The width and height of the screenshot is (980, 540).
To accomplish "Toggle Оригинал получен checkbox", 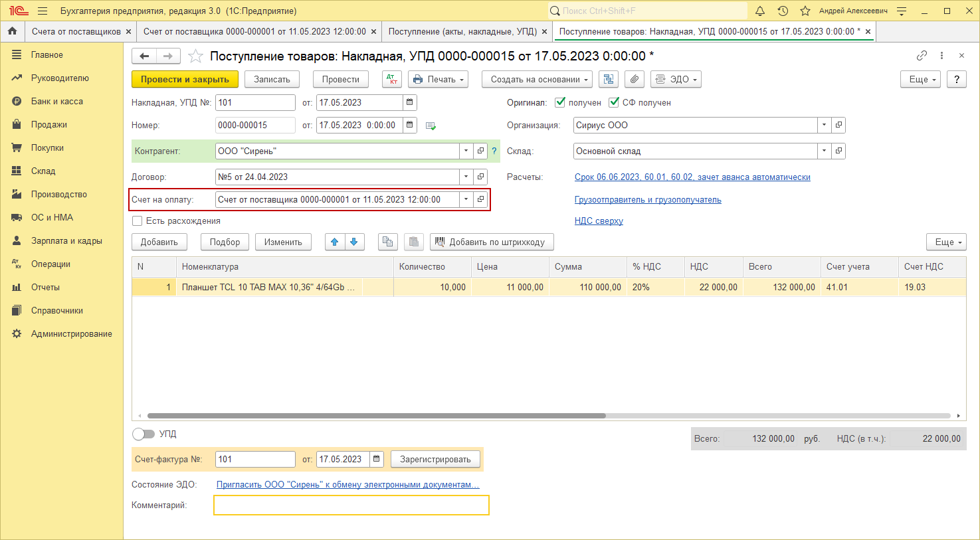I will [x=560, y=102].
